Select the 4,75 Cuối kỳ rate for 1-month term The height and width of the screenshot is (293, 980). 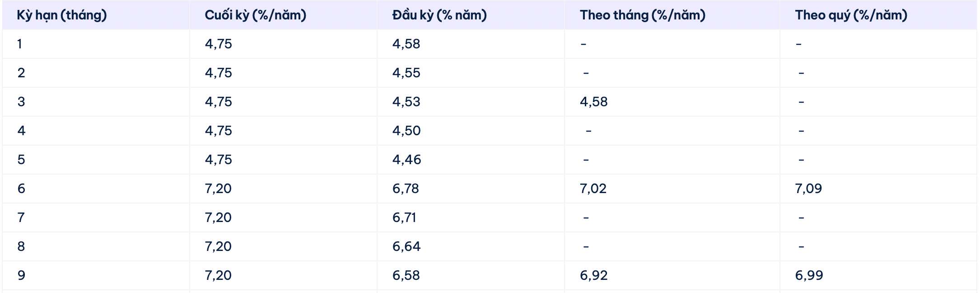click(218, 44)
